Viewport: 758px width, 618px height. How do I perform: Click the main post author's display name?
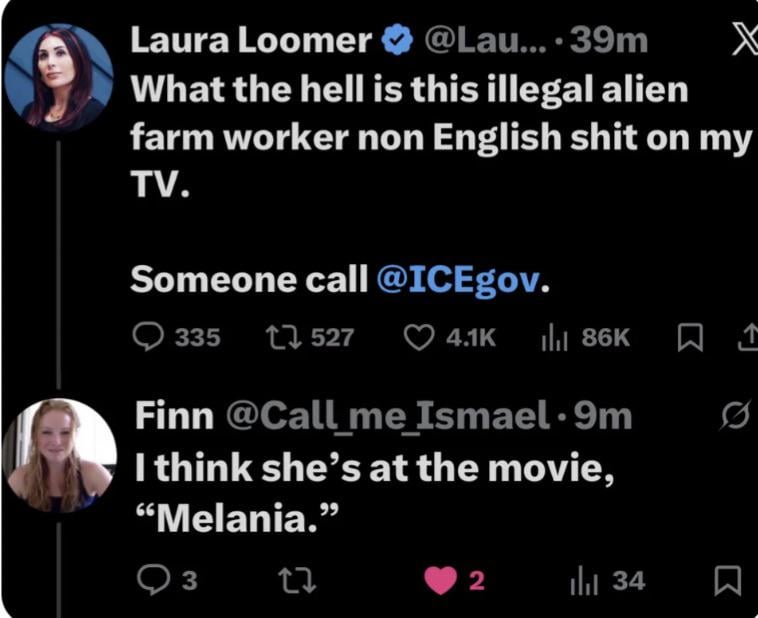251,40
